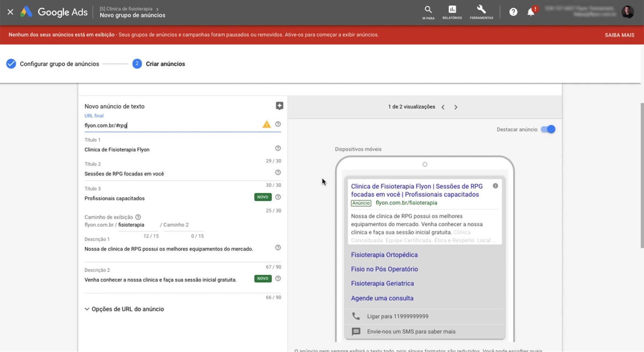The height and width of the screenshot is (352, 644).
Task: Show next ad preview
Action: (456, 107)
